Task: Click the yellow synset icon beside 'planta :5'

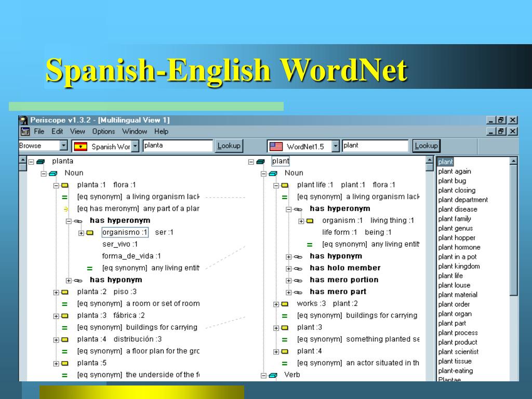Action: (x=65, y=363)
